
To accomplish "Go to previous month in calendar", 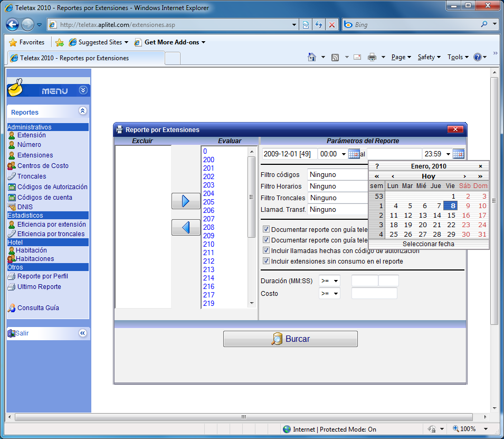I will pyautogui.click(x=393, y=176).
